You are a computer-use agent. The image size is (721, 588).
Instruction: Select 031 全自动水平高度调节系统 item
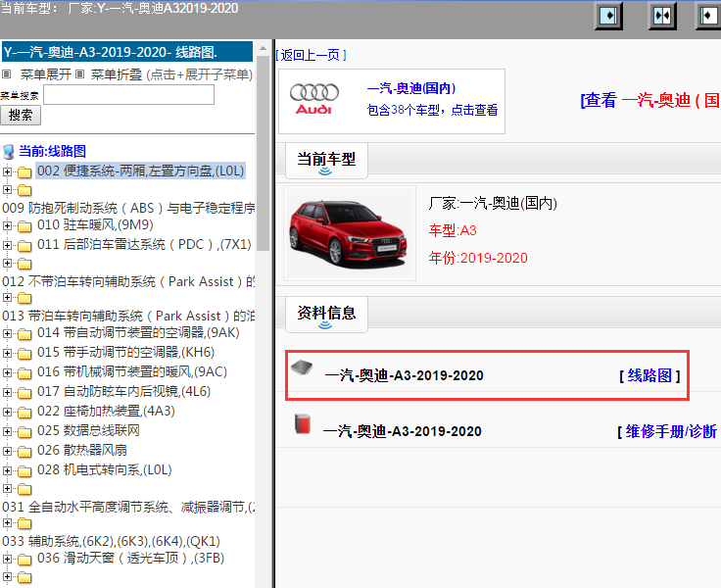(x=128, y=507)
